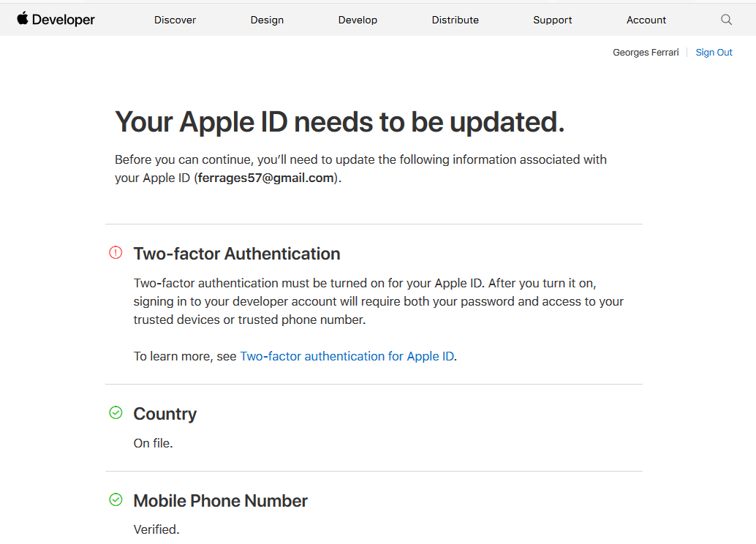
Task: Click 'Your Apple ID needs to be updated.' heading
Action: coord(340,122)
